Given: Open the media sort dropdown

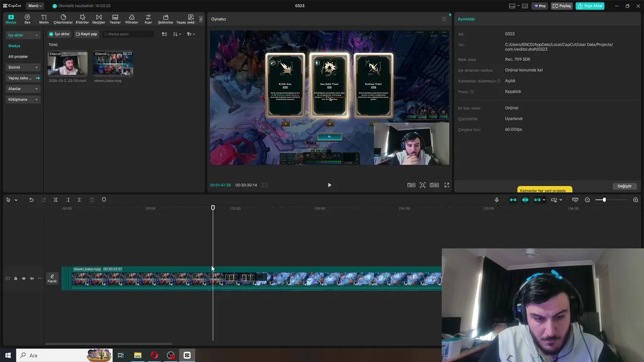Looking at the screenshot, I should (x=177, y=34).
